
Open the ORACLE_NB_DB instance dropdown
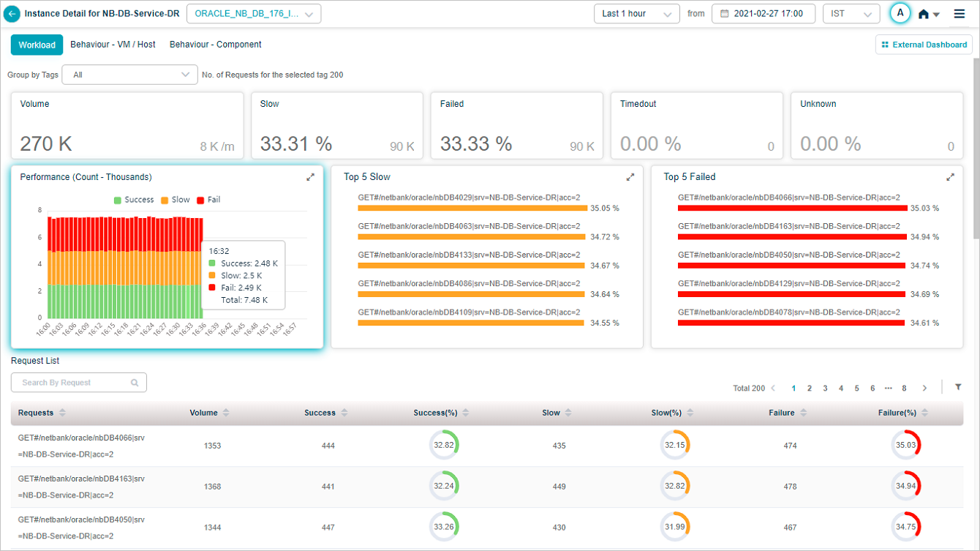(254, 14)
